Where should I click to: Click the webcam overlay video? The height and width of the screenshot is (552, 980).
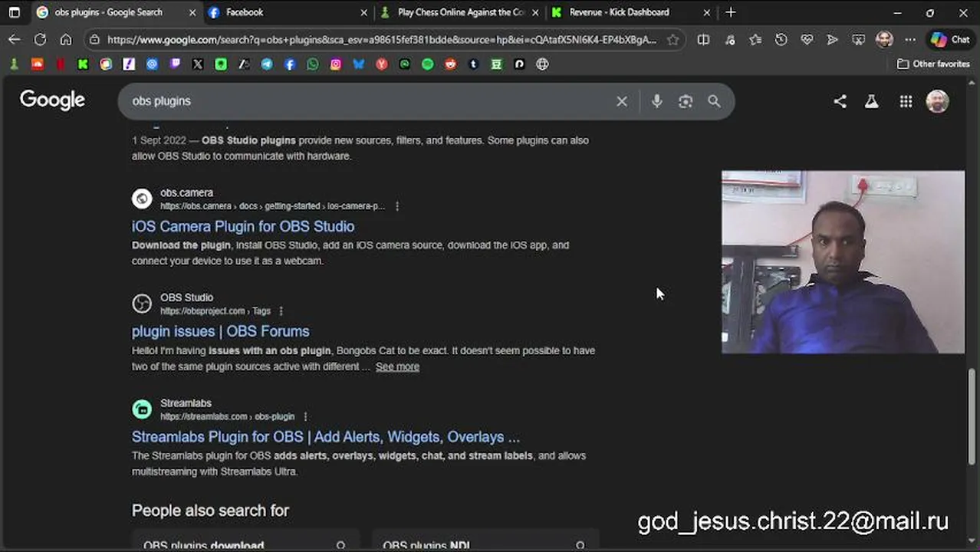pyautogui.click(x=843, y=262)
